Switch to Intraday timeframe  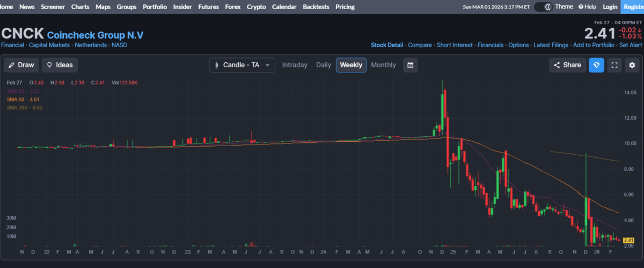[x=295, y=65]
